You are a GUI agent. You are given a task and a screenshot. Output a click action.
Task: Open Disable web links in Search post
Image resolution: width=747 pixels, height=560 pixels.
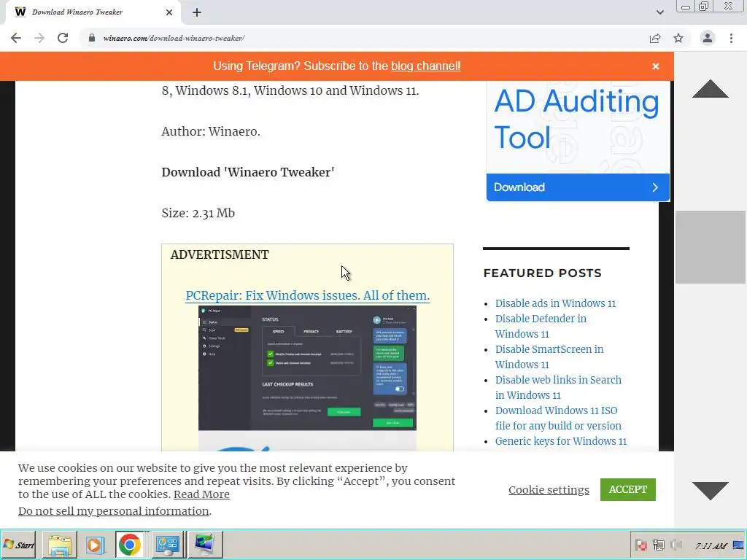coord(558,387)
